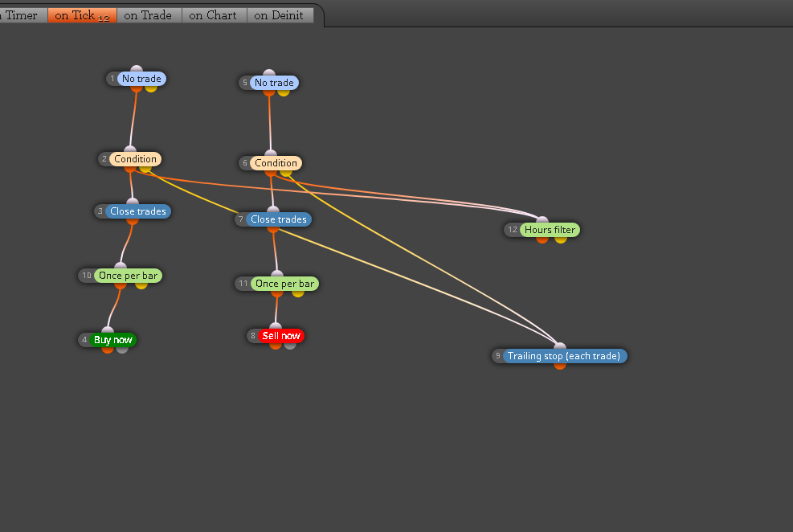The height and width of the screenshot is (532, 793).
Task: Click yellow output connector of No trade 1
Action: point(151,88)
